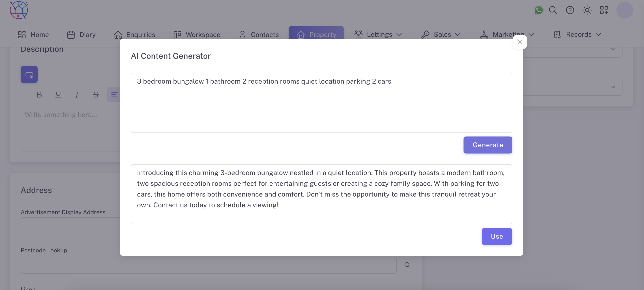Open the apps grid plus icon

click(604, 10)
